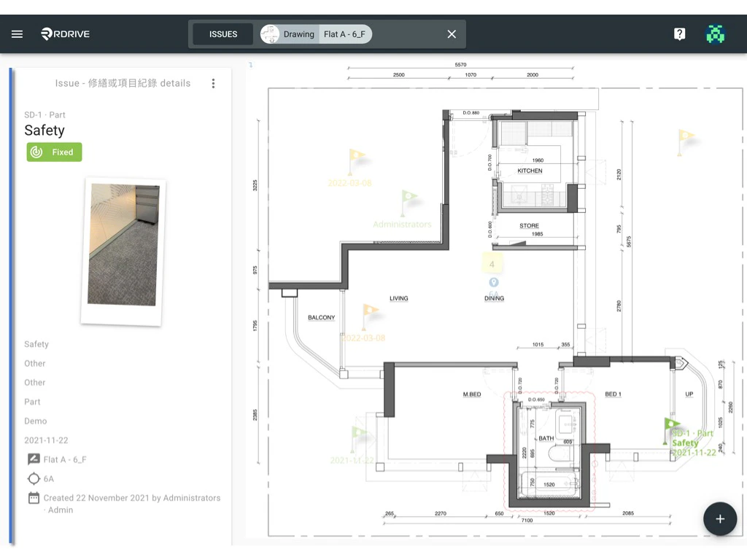
Task: Clear the search bar with the X icon
Action: tap(451, 34)
